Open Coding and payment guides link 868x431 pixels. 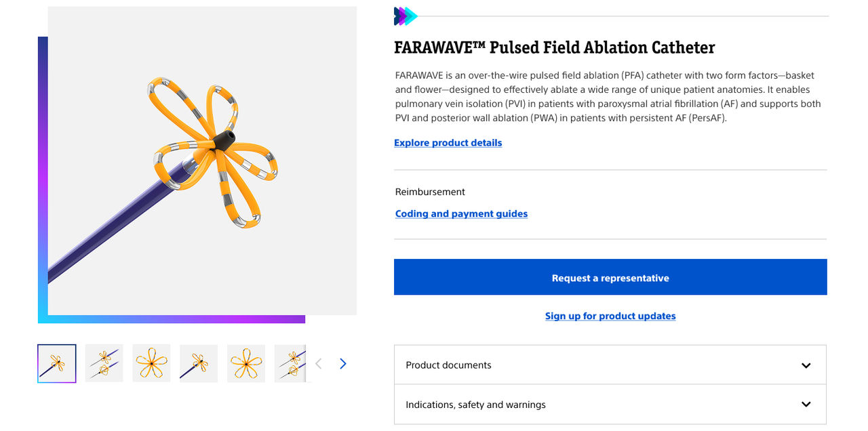[461, 214]
